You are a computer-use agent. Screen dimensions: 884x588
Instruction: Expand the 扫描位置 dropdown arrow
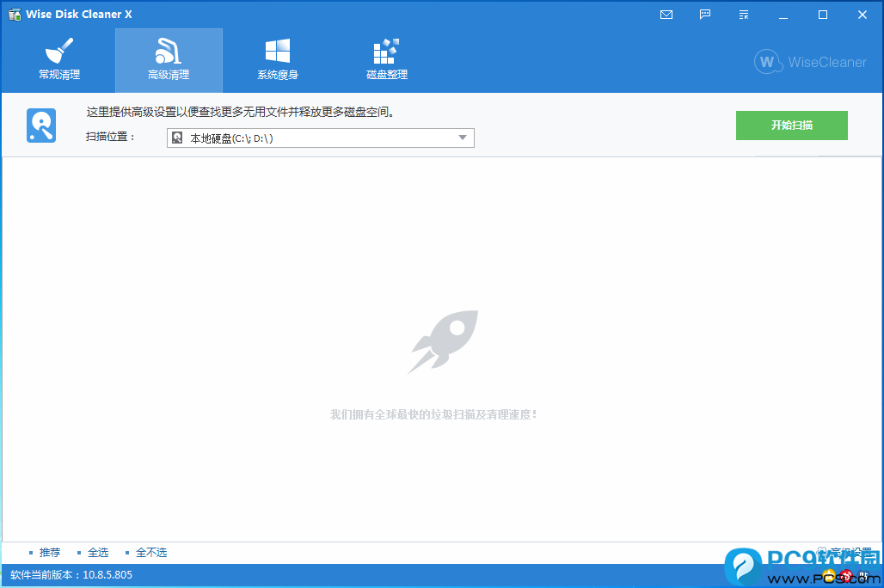(463, 138)
